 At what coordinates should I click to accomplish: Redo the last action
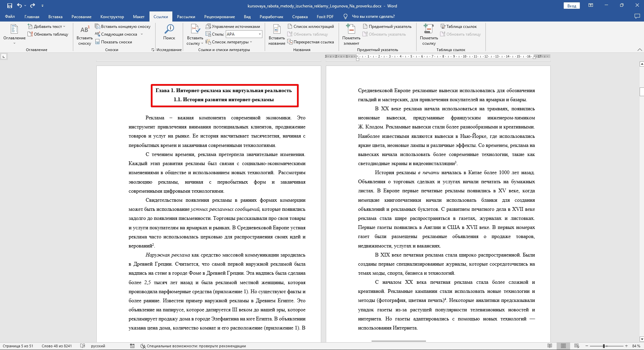click(x=33, y=6)
